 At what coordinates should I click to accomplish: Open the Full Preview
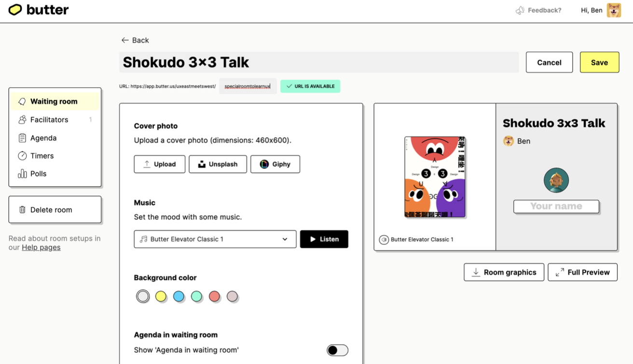(582, 272)
